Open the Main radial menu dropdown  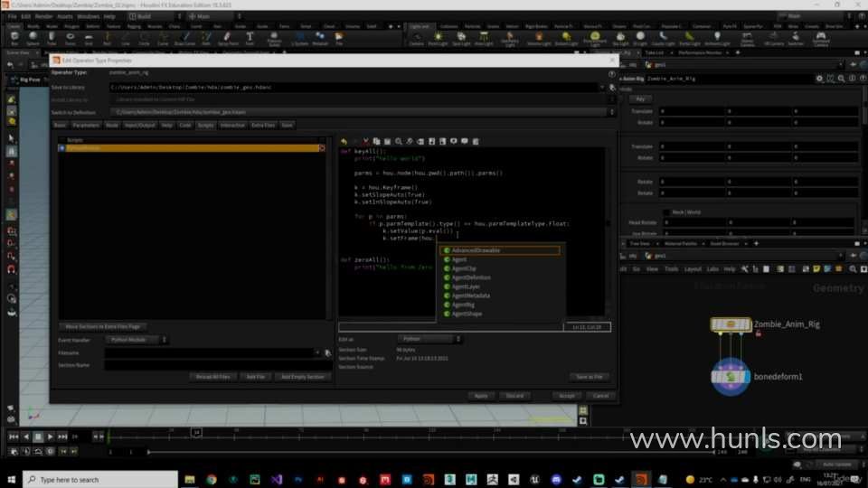[x=215, y=16]
